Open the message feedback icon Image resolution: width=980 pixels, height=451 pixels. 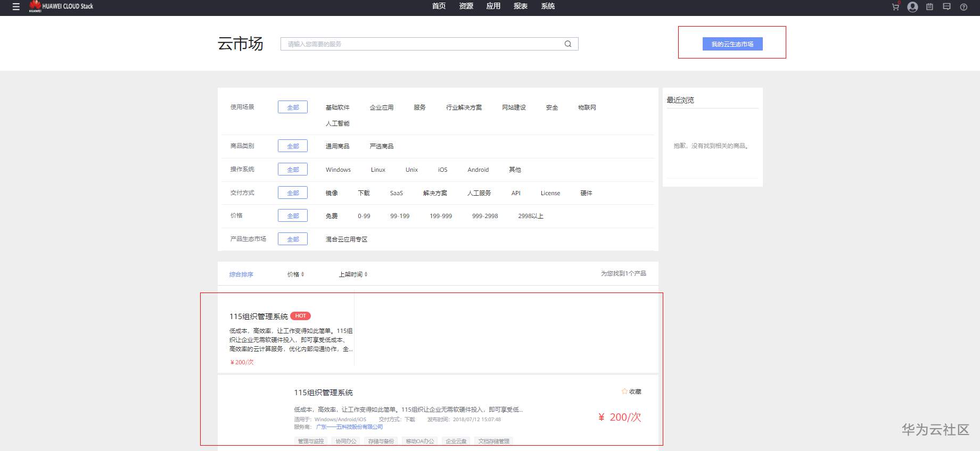point(946,7)
